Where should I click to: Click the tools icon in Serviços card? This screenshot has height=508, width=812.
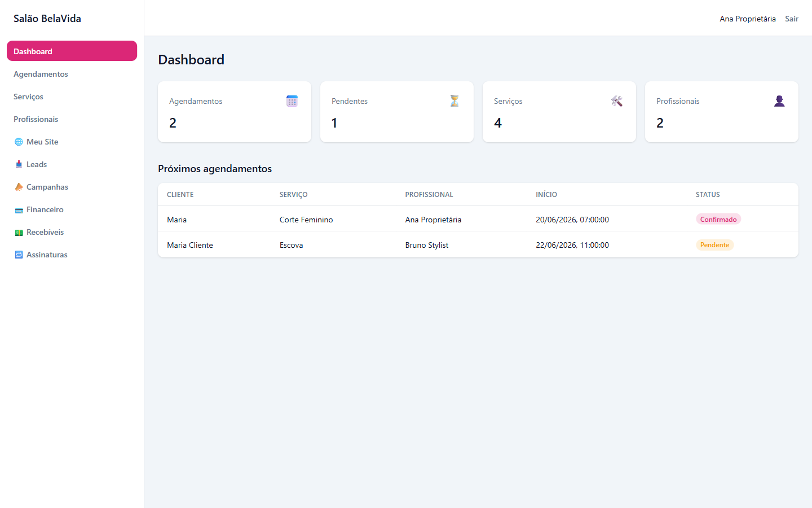[x=617, y=101]
